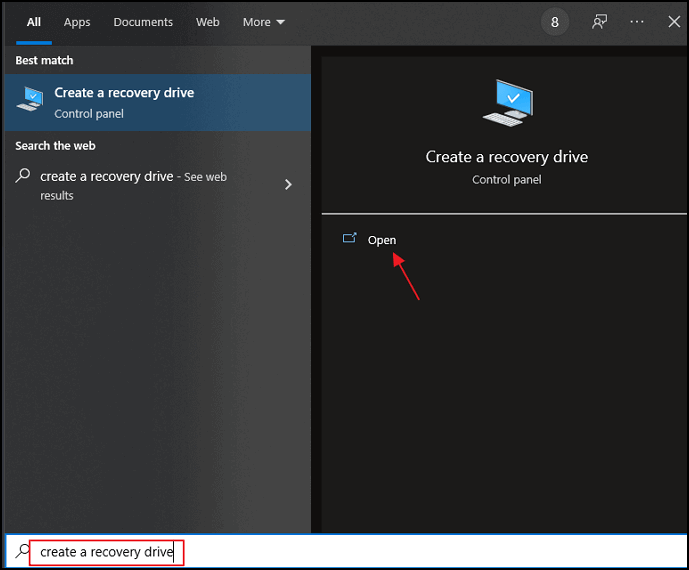
Task: Click the magnifier icon beside web suggestion
Action: (23, 176)
